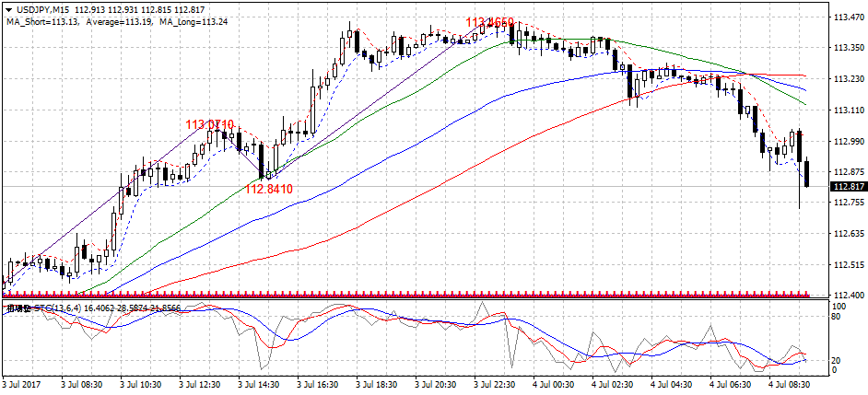Click the 3 Jul 14:30 time label

260,383
